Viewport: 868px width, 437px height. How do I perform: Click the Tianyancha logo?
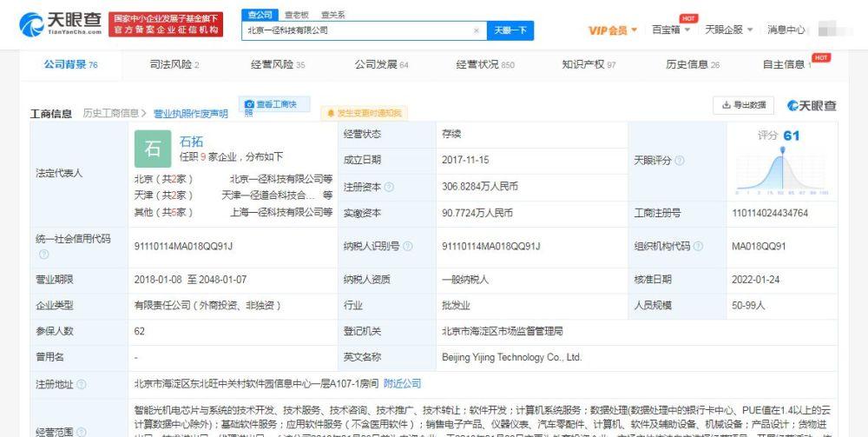[61, 23]
